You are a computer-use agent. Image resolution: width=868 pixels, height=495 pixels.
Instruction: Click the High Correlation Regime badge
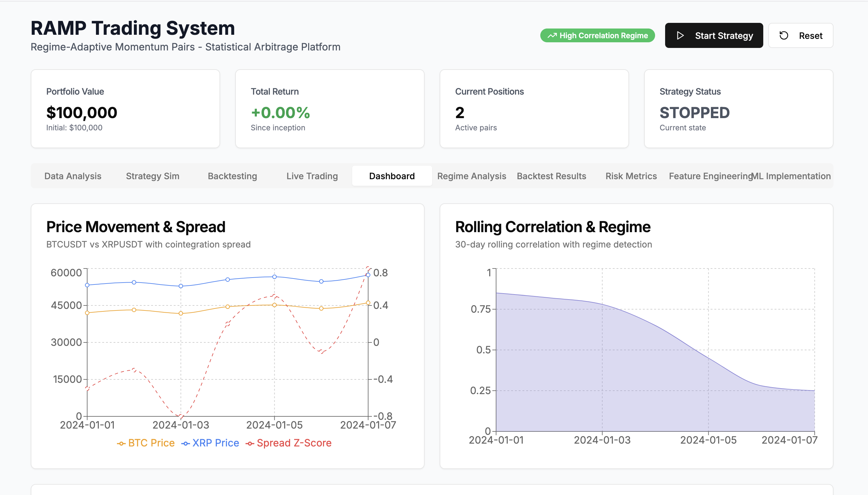point(597,36)
